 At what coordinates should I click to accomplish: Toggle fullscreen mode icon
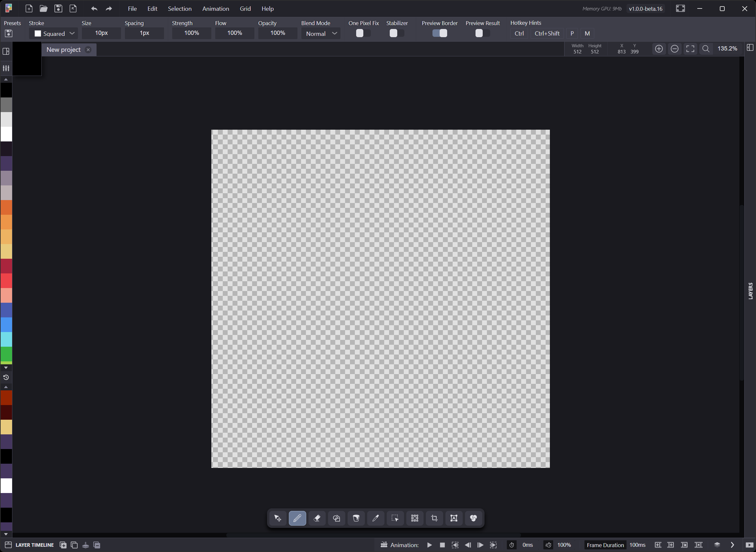(x=680, y=8)
